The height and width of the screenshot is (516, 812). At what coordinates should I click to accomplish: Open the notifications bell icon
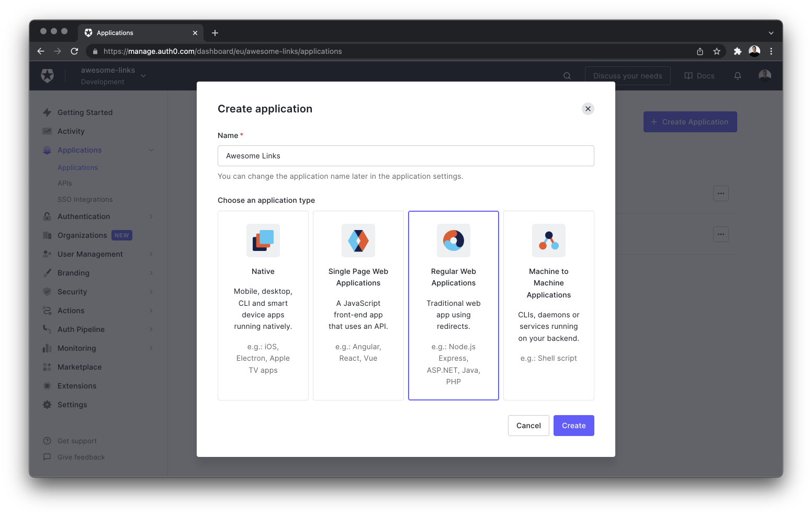(738, 75)
